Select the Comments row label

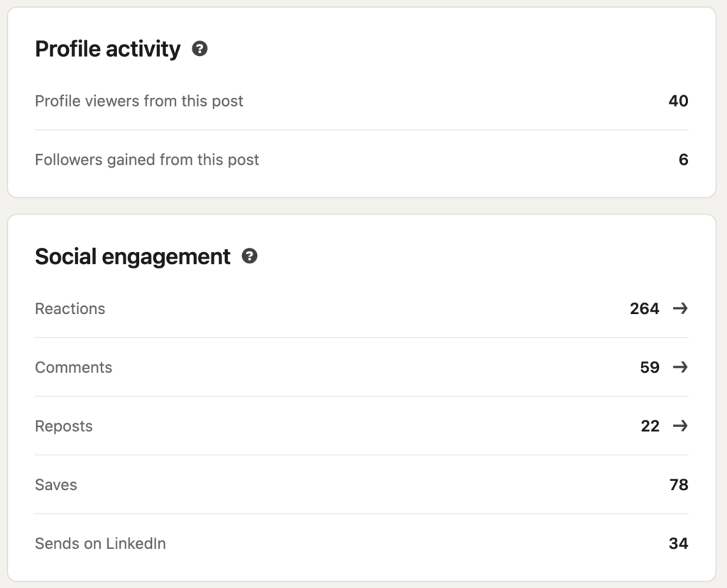pos(73,368)
